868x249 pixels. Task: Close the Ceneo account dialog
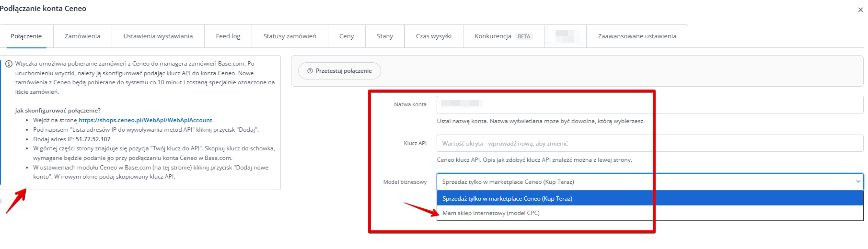(860, 10)
